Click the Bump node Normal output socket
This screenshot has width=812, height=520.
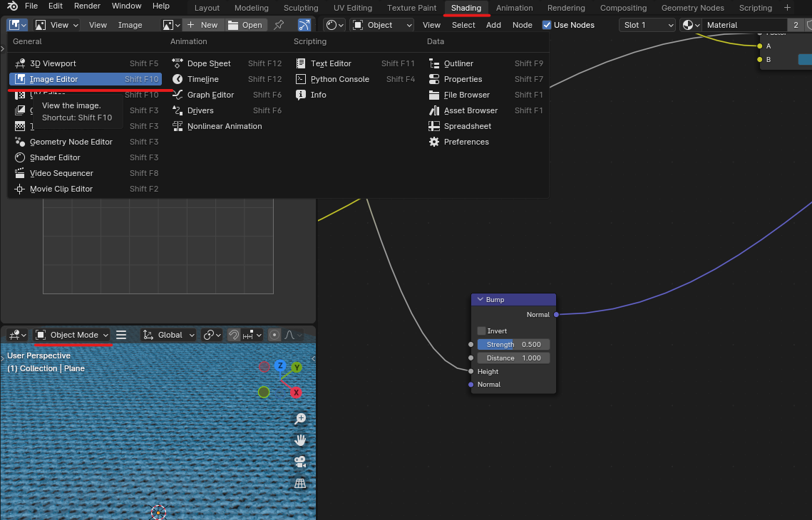pos(556,315)
